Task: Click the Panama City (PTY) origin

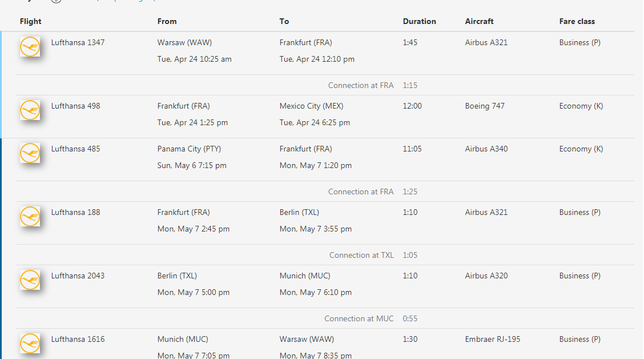Action: tap(189, 149)
